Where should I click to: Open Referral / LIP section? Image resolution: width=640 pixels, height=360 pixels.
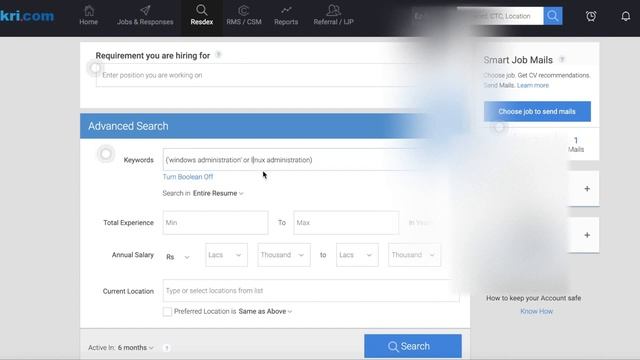(333, 16)
